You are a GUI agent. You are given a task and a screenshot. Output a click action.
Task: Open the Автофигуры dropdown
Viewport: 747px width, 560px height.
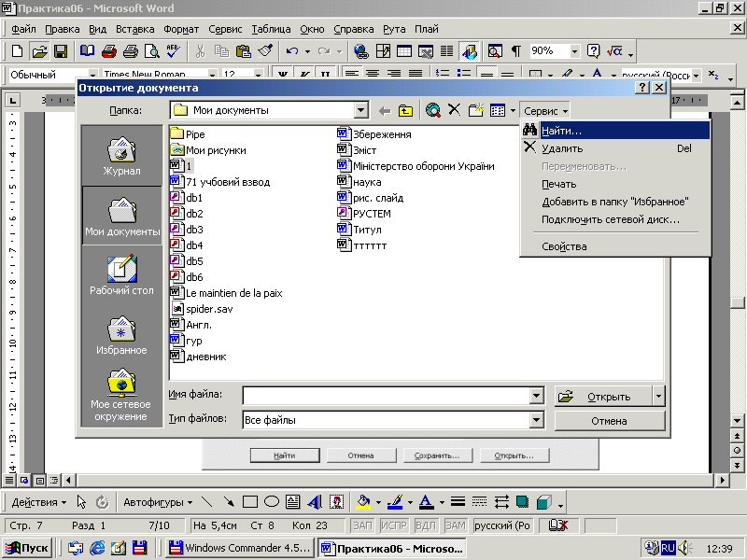point(158,502)
